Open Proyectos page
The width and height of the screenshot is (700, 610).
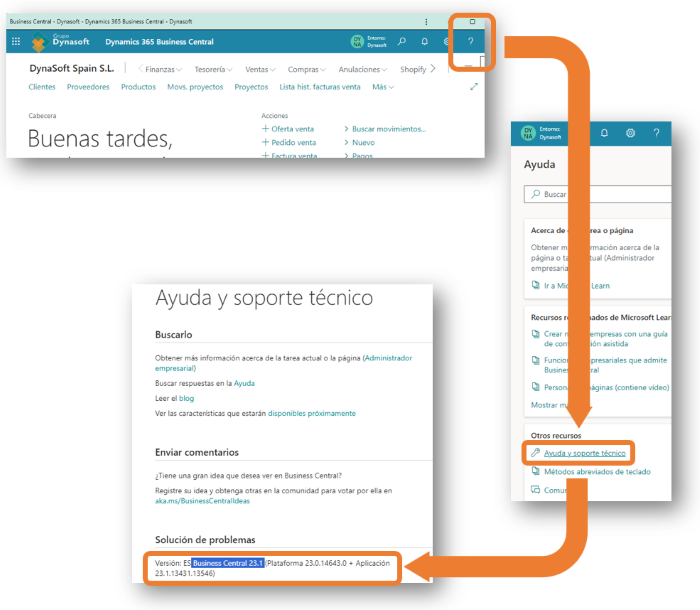[x=251, y=87]
